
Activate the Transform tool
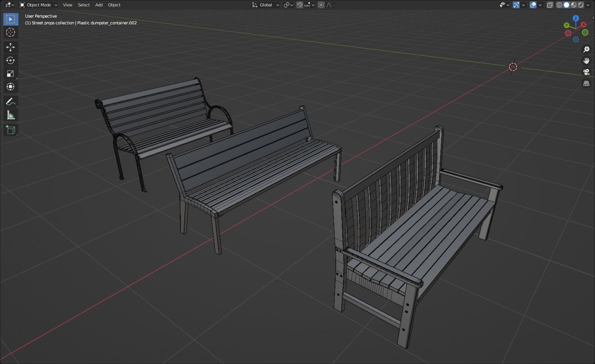coord(11,87)
